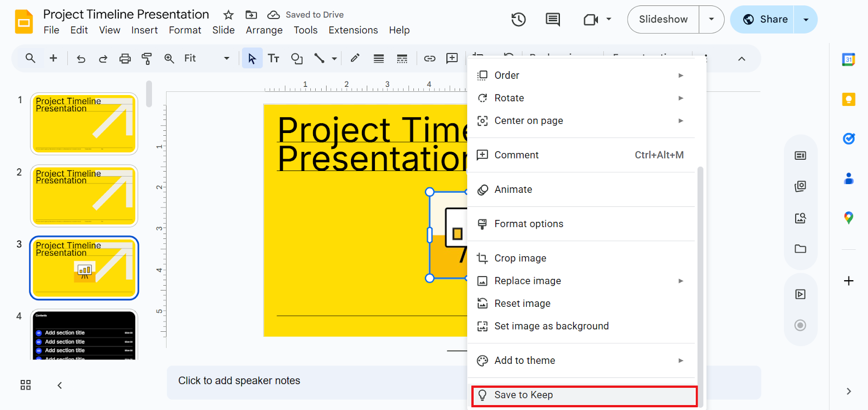Select slide 1 thumbnail

tap(84, 124)
